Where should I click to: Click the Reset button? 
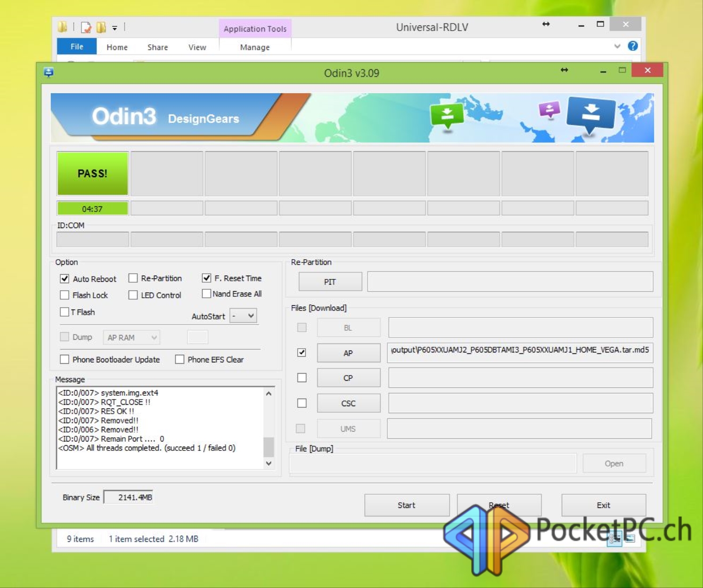(499, 505)
